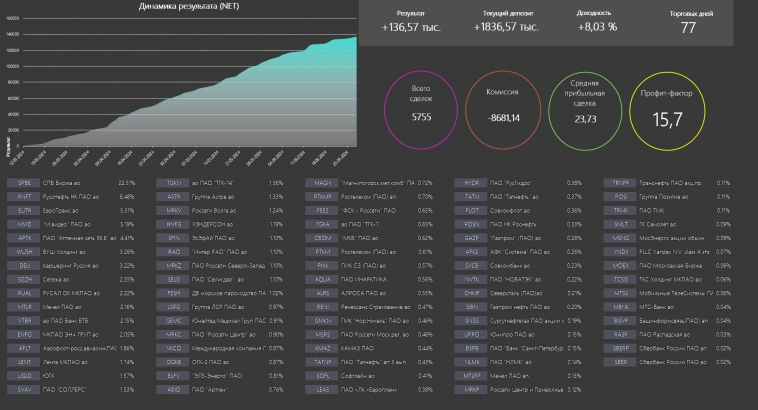Click the GAZP ticker badge
The image size is (758, 410).
pos(471,238)
